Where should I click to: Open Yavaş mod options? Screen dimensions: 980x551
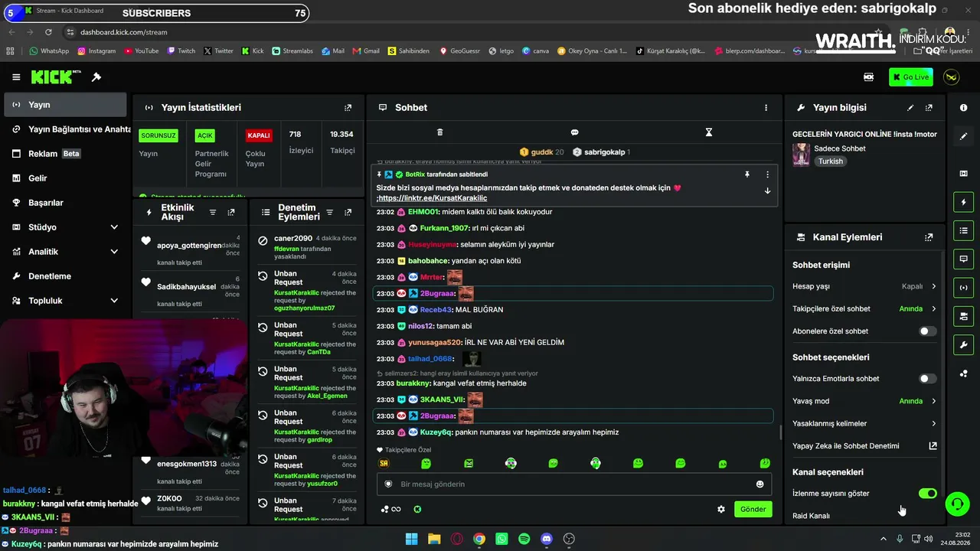pyautogui.click(x=864, y=401)
